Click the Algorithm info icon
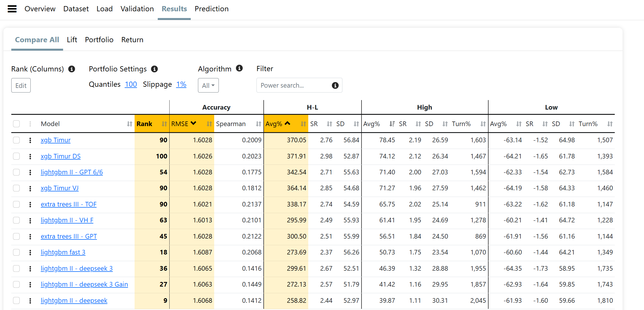 (239, 68)
